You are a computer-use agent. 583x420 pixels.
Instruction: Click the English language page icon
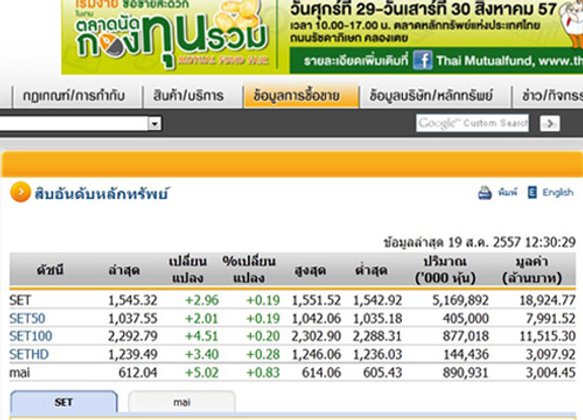(x=532, y=192)
